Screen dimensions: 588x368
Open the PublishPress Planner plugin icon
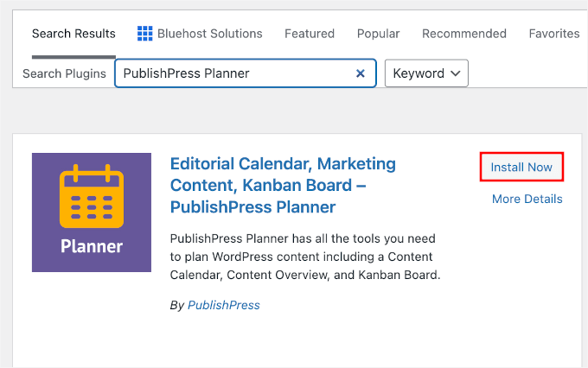tap(92, 213)
